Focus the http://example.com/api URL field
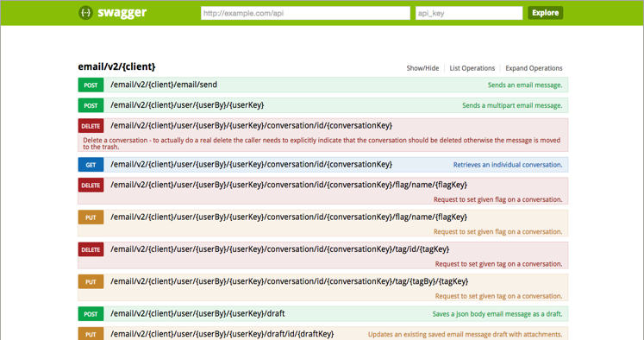 coord(305,13)
